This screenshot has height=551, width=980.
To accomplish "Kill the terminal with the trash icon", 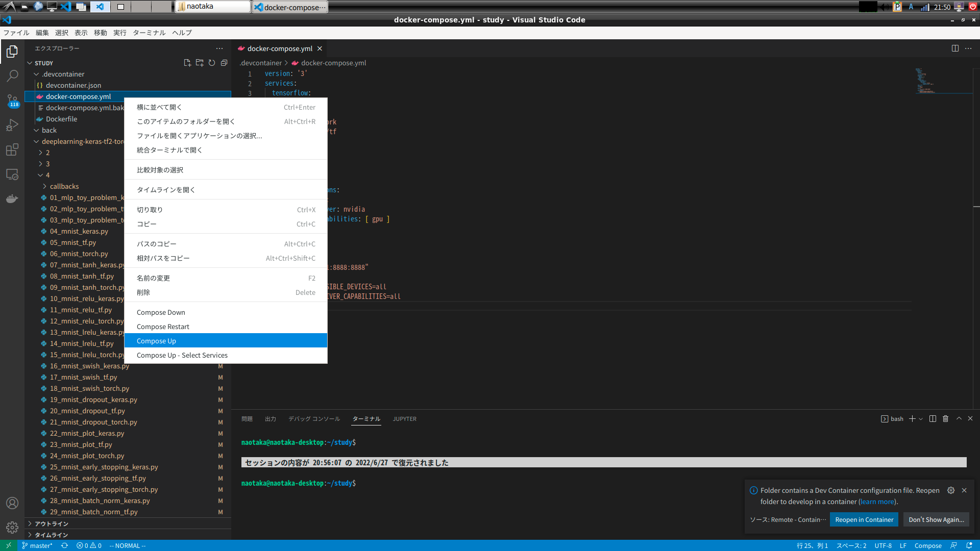I will click(x=945, y=418).
